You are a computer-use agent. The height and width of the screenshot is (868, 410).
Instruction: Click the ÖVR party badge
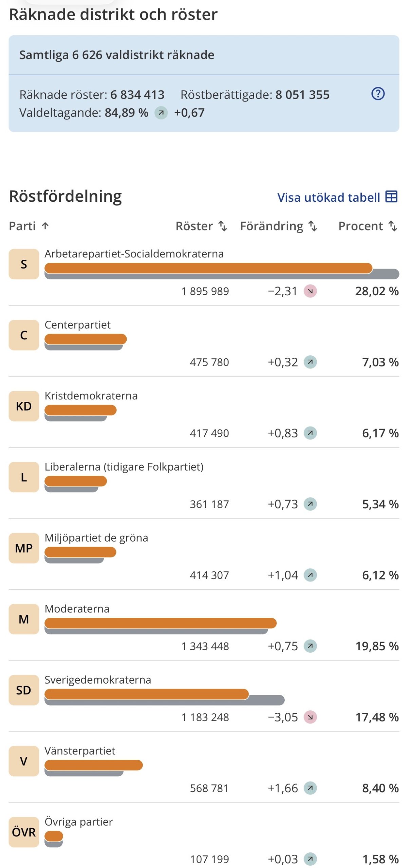pos(24,832)
